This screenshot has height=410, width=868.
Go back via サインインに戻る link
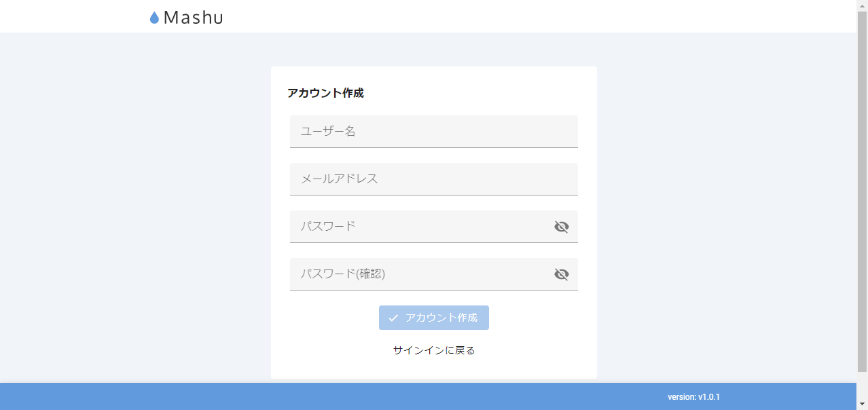tap(434, 350)
